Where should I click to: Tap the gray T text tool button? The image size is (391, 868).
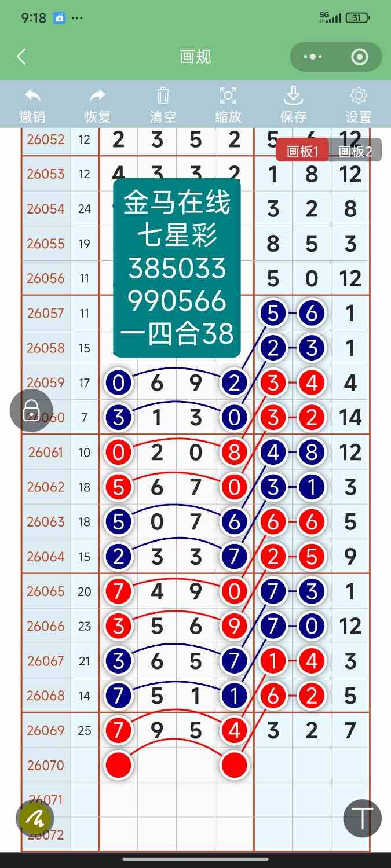pyautogui.click(x=363, y=818)
